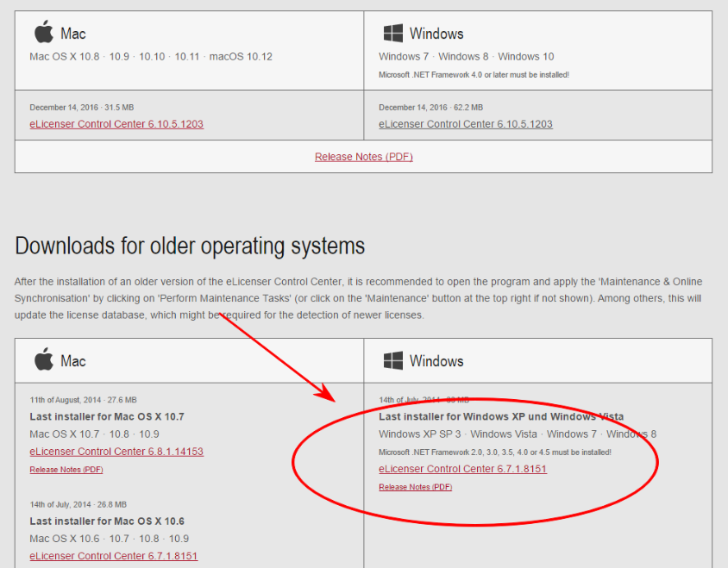Click 'Last installer for Windows XP und Windows Vista'
This screenshot has height=568, width=728.
click(x=501, y=416)
